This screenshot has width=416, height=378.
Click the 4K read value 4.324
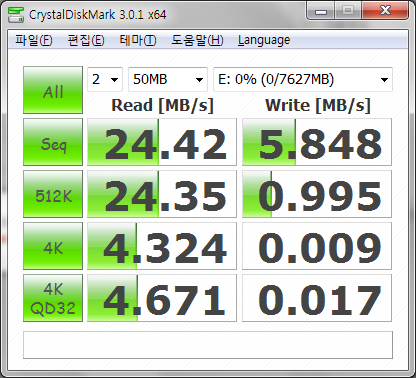pos(162,246)
